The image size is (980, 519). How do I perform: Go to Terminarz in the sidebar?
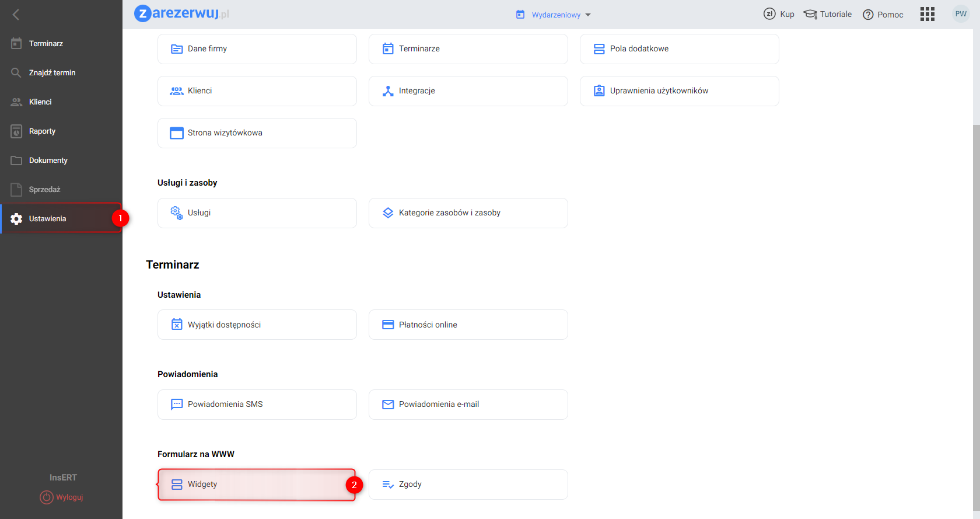click(x=45, y=44)
